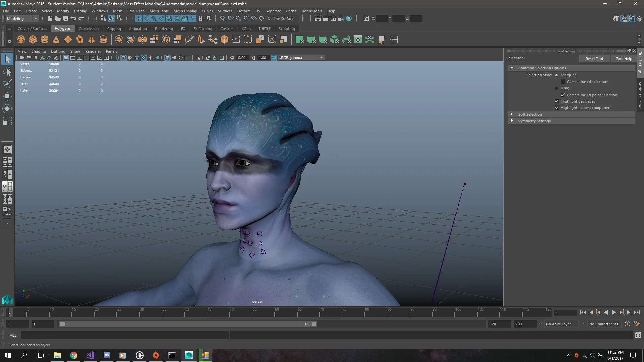Click the Render current frame icon
This screenshot has width=644, height=362.
(x=326, y=19)
